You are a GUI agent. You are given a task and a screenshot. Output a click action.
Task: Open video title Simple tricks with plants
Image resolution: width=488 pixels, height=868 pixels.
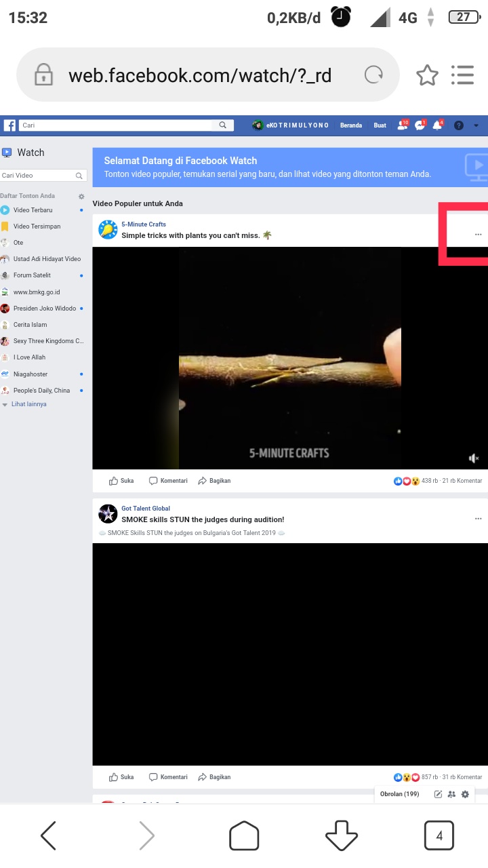click(x=197, y=236)
